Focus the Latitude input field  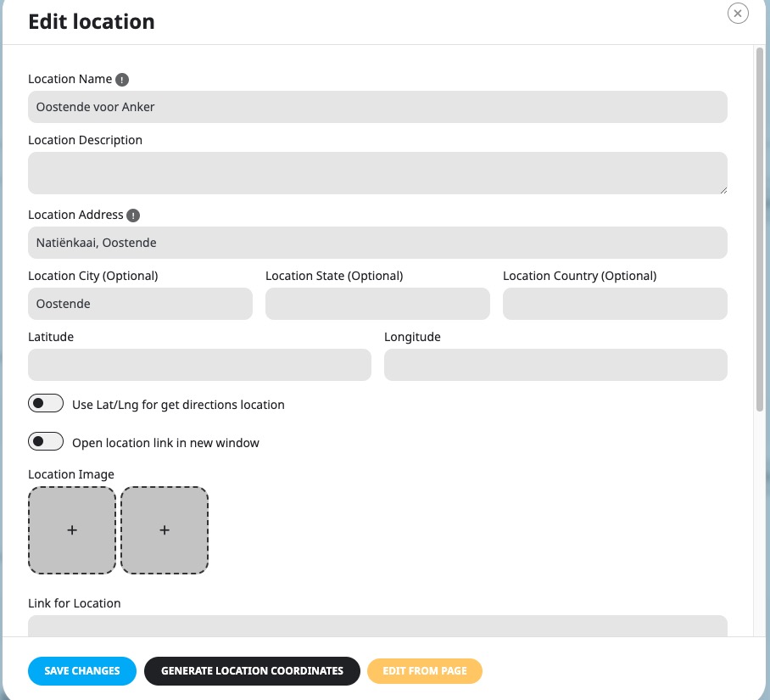coord(199,365)
